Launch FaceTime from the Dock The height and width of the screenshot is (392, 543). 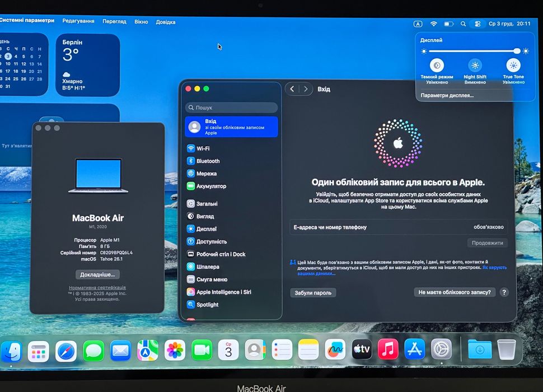tap(202, 350)
